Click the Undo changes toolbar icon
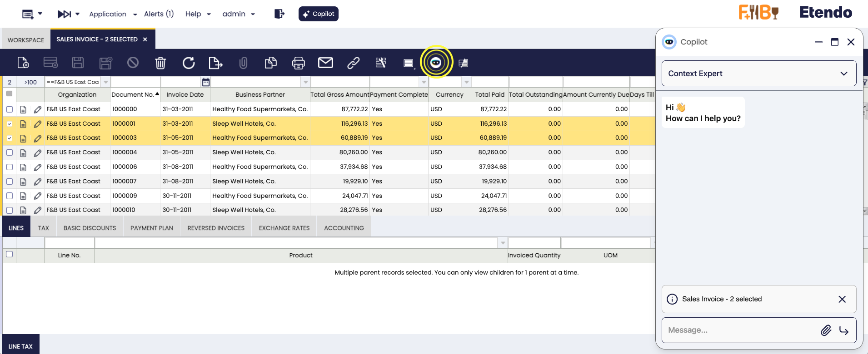This screenshot has width=868, height=354. coord(133,63)
